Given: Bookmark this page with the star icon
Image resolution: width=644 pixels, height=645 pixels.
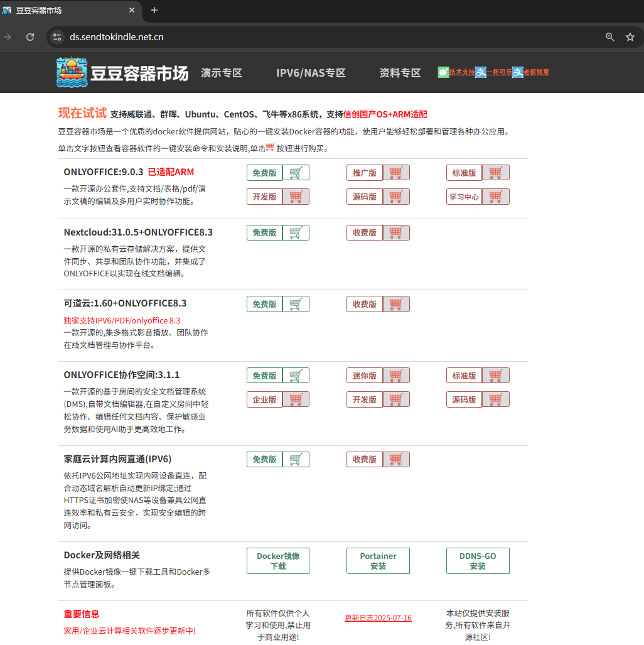Looking at the screenshot, I should tap(630, 37).
